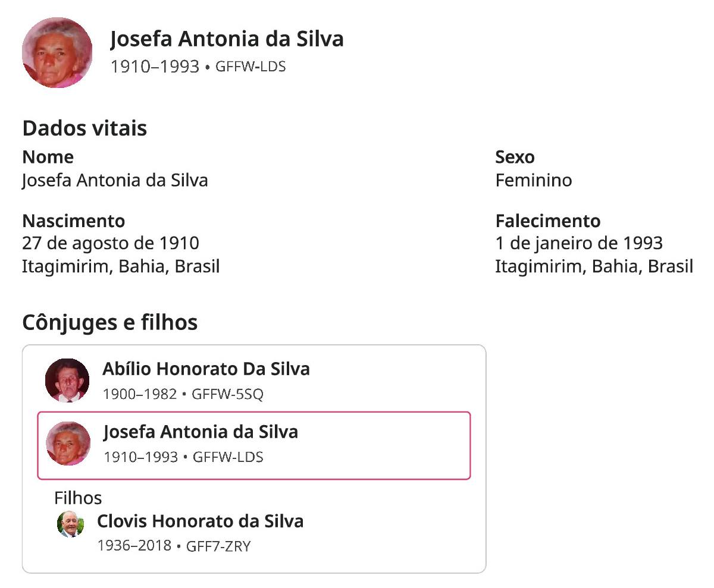Open Clovis Honorato da Silva's profile link
714x588 pixels.
click(x=200, y=521)
